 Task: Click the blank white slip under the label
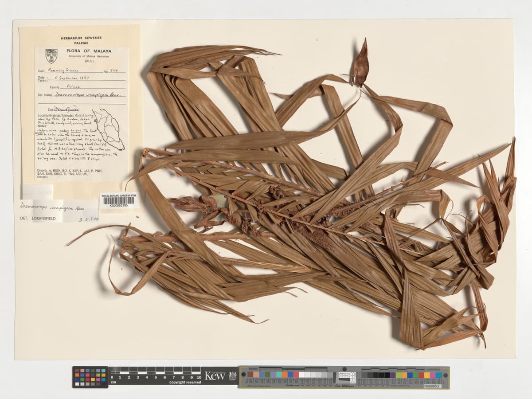(37, 192)
